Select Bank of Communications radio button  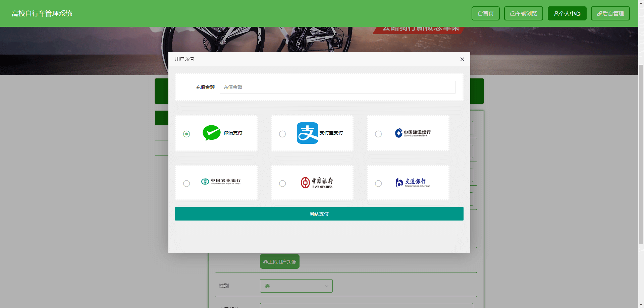378,183
